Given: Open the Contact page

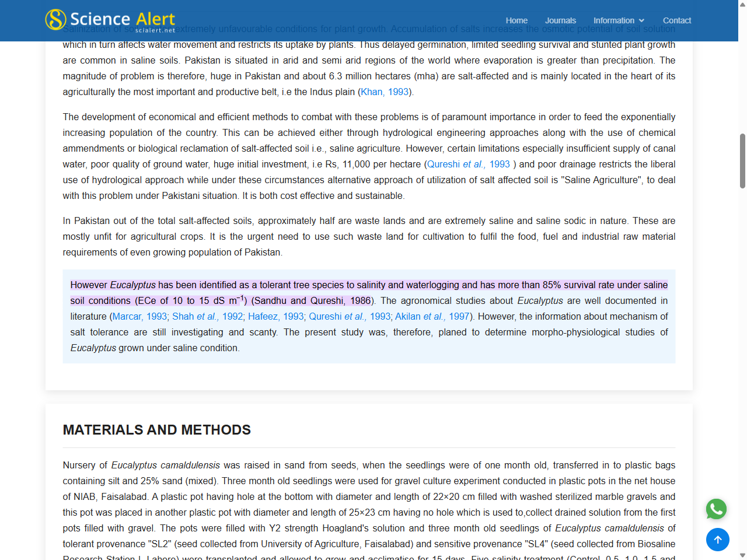Looking at the screenshot, I should point(676,20).
